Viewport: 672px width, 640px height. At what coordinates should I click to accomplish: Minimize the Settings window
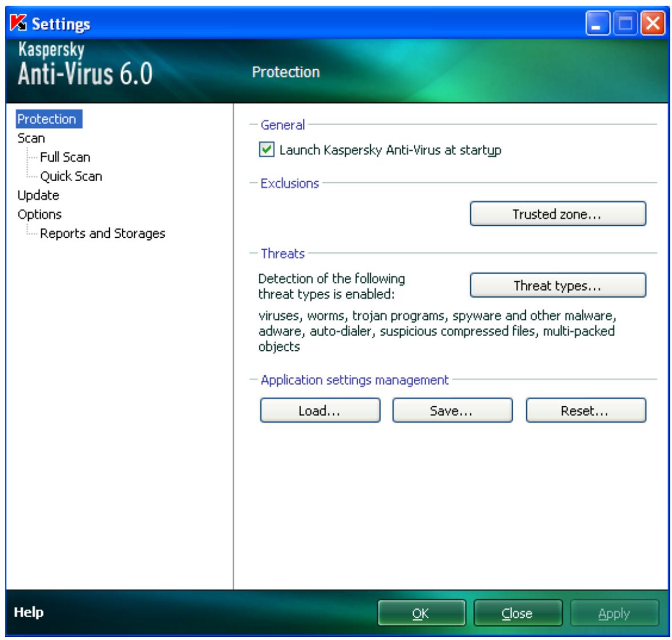[x=598, y=23]
